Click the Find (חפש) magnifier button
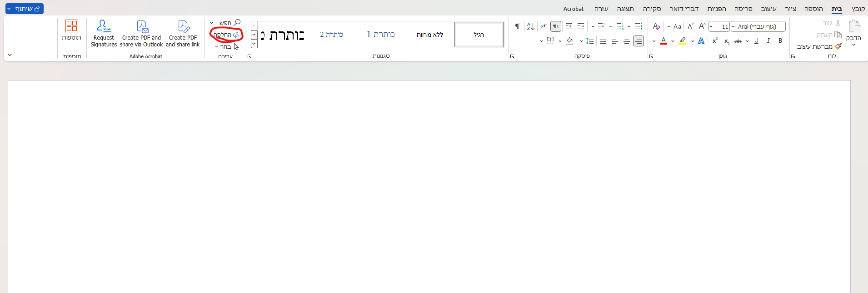 (x=230, y=23)
